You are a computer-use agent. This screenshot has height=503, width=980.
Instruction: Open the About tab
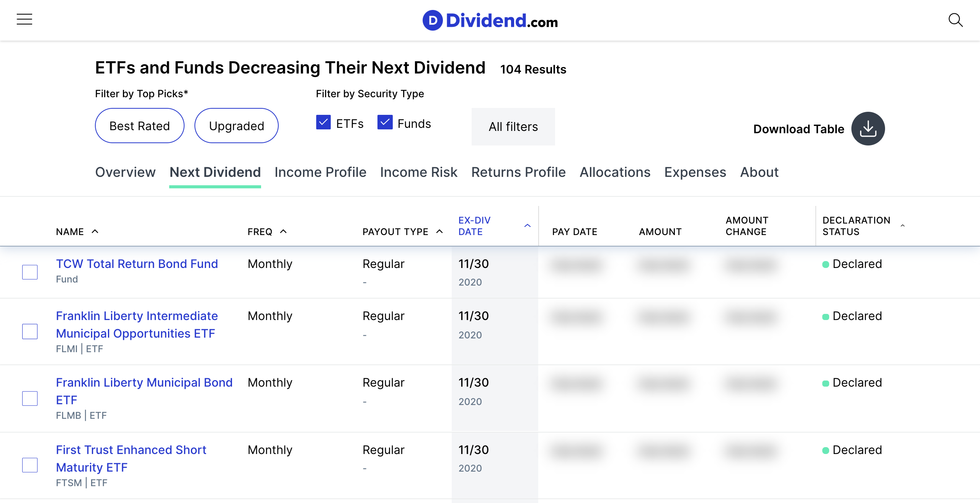(x=759, y=172)
